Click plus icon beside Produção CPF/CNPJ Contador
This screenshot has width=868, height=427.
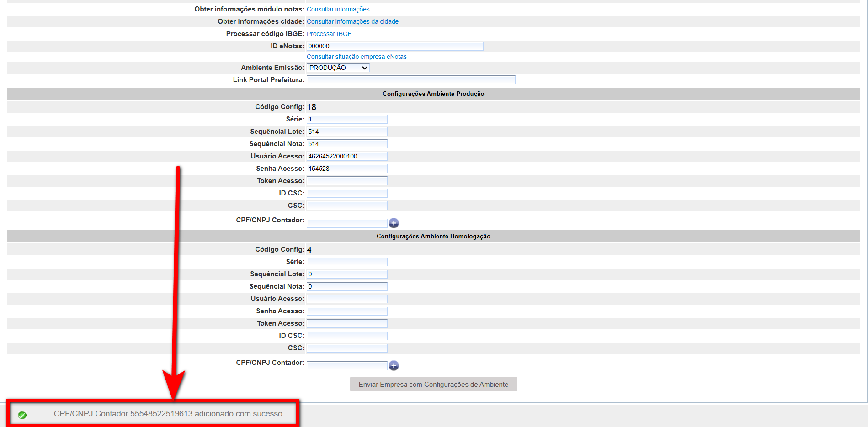[x=394, y=223]
